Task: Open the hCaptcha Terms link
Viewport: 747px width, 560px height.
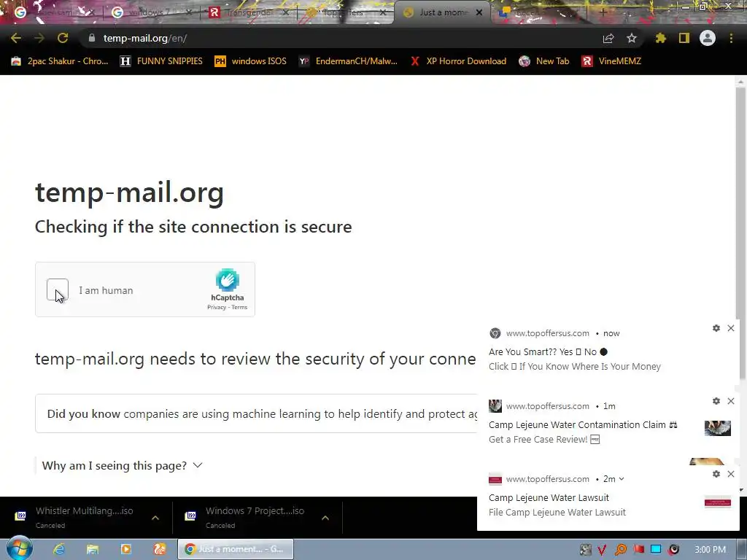Action: (x=239, y=308)
